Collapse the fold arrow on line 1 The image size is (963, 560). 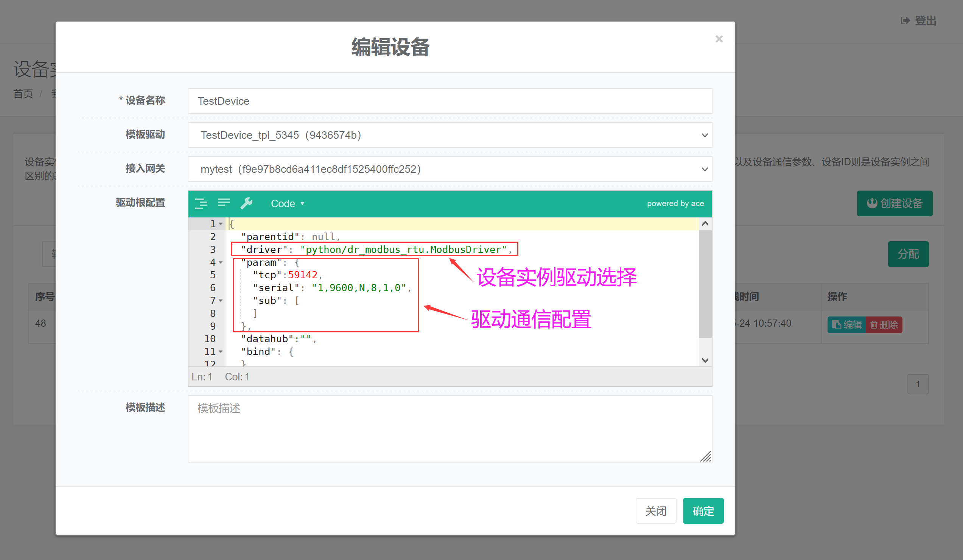pyautogui.click(x=221, y=224)
